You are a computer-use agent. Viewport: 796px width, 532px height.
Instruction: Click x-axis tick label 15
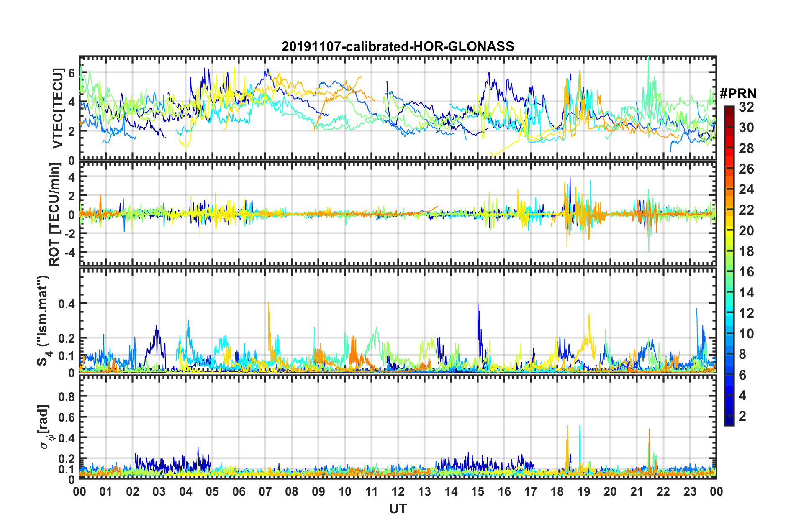coord(478,491)
